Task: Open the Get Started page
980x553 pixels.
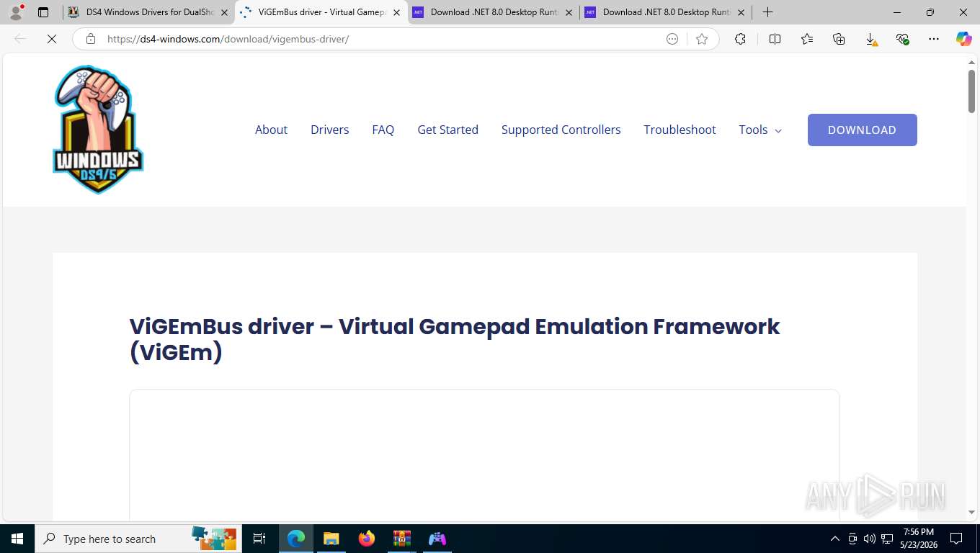Action: [x=448, y=130]
